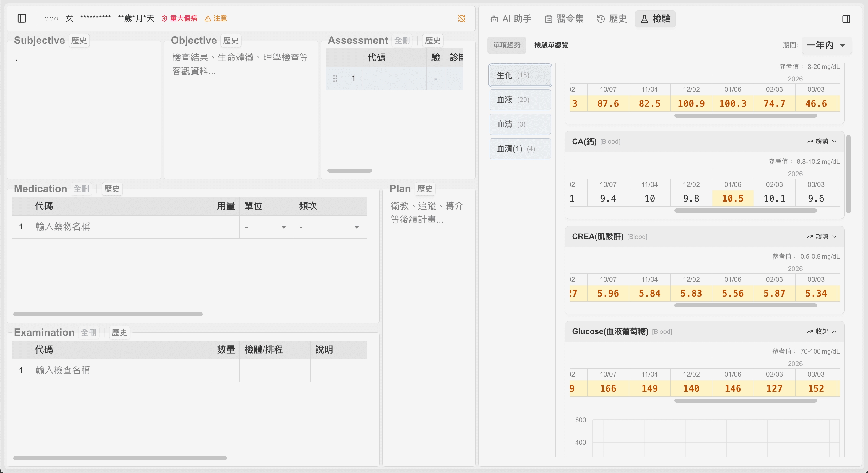Image resolution: width=868 pixels, height=473 pixels.
Task: Open 歷史 for the Plan section
Action: click(425, 189)
